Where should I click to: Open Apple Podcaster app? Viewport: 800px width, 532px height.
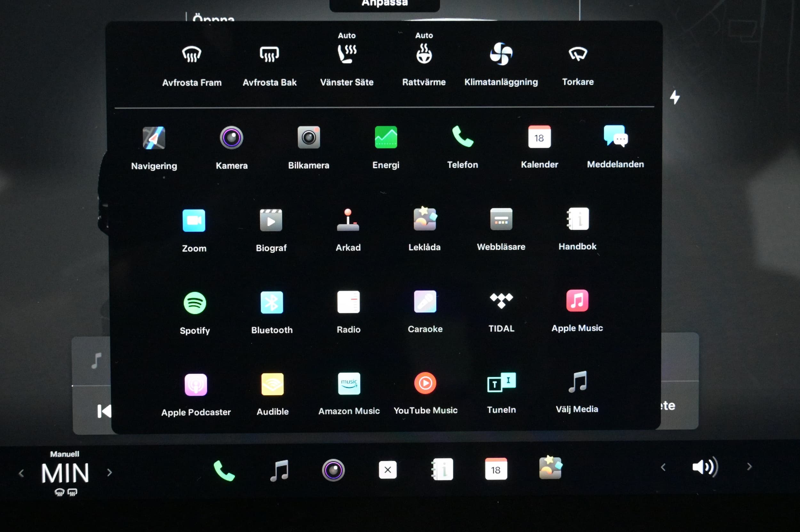pos(196,385)
